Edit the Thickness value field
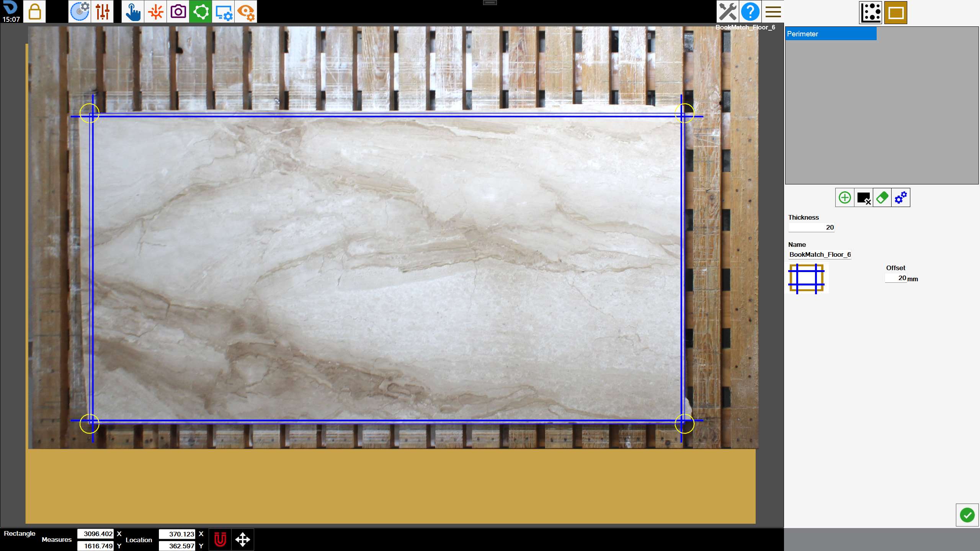980x551 pixels. tap(811, 227)
